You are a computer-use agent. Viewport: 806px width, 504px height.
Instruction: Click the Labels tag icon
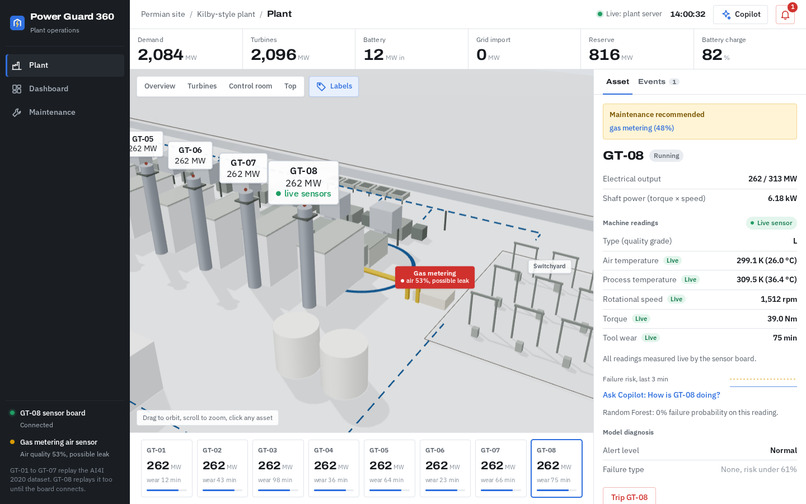click(x=321, y=86)
